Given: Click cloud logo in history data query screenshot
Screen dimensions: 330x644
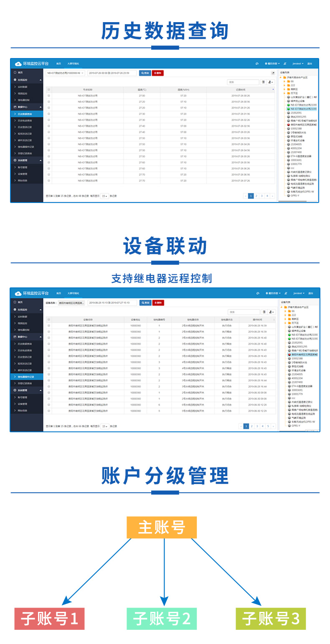Looking at the screenshot, I should coord(18,64).
